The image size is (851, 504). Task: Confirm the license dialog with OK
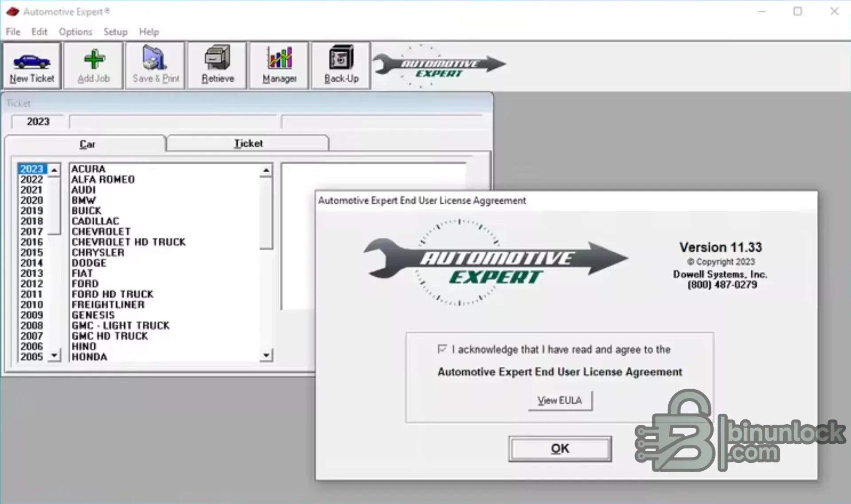[560, 449]
